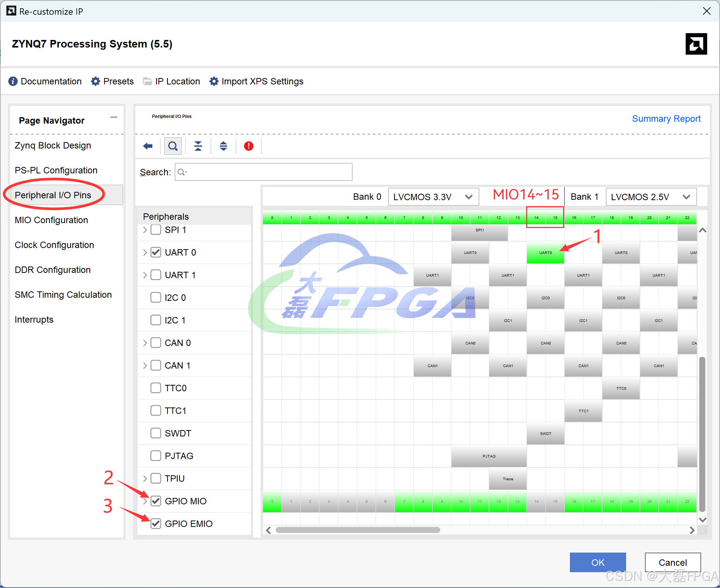Click the green UART0 MIO14-15 cell
This screenshot has width=720, height=588.
tap(545, 253)
